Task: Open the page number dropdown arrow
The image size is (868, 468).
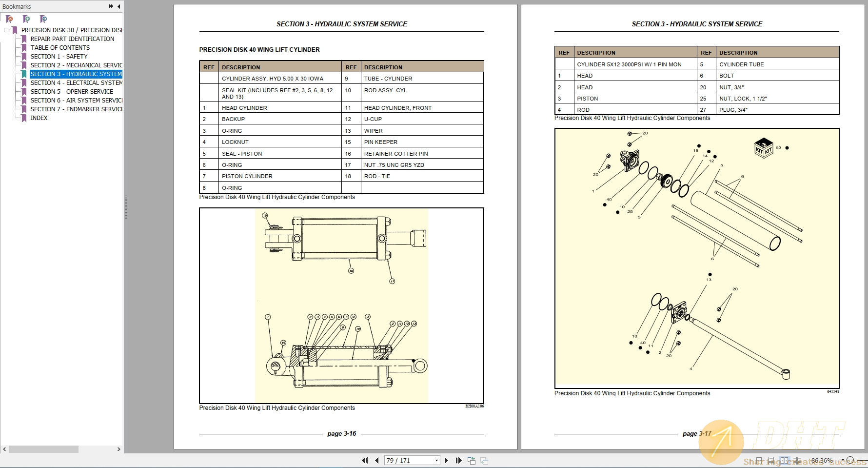Action: [x=436, y=460]
